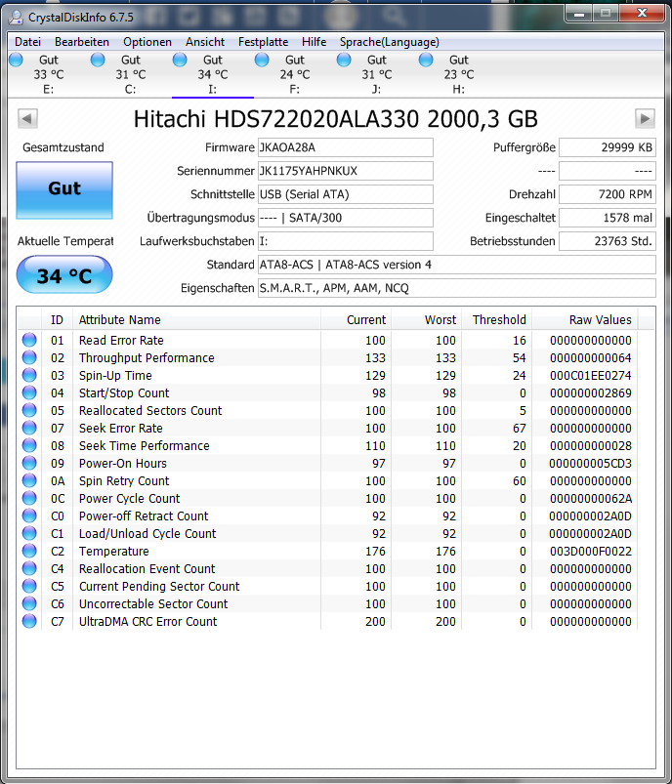This screenshot has width=672, height=784.
Task: Click the Laufwerksbuchstaben field
Action: [x=345, y=241]
